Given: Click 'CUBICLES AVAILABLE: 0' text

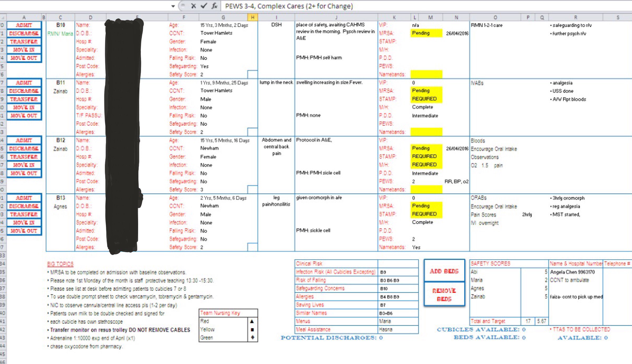Looking at the screenshot, I should pos(481,330).
